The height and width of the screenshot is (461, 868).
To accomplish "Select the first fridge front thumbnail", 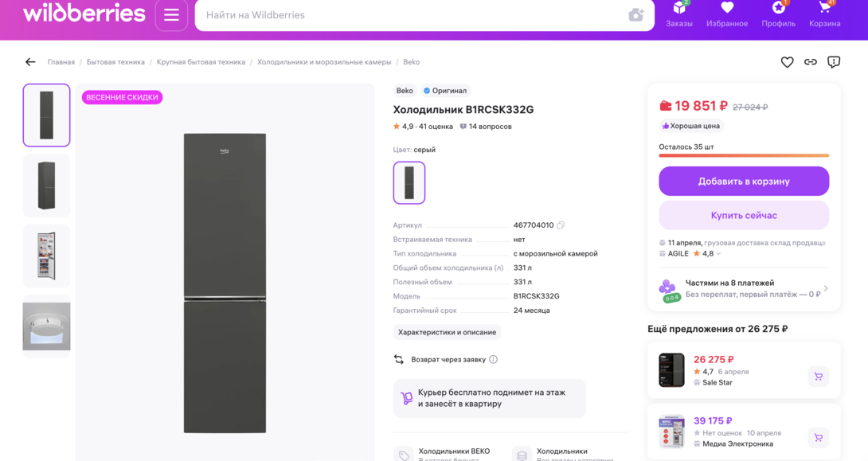I will point(46,115).
